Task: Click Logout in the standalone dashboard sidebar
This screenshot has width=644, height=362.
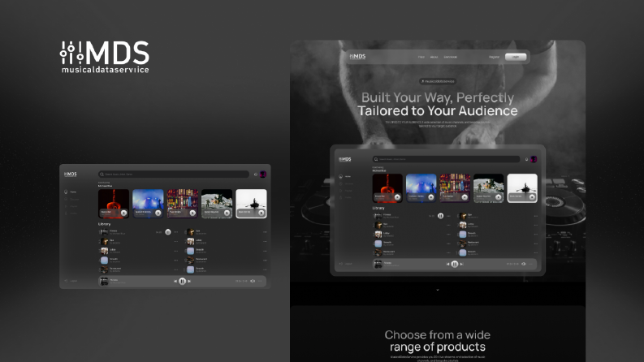Action: (x=71, y=281)
